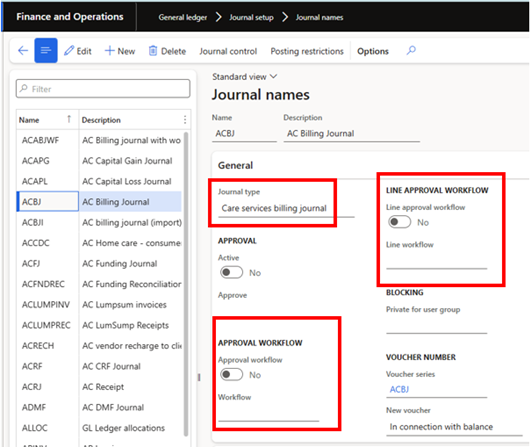Screen dimensions: 531x447
Task: Click AC Lumpsum invoices description
Action: tap(124, 305)
